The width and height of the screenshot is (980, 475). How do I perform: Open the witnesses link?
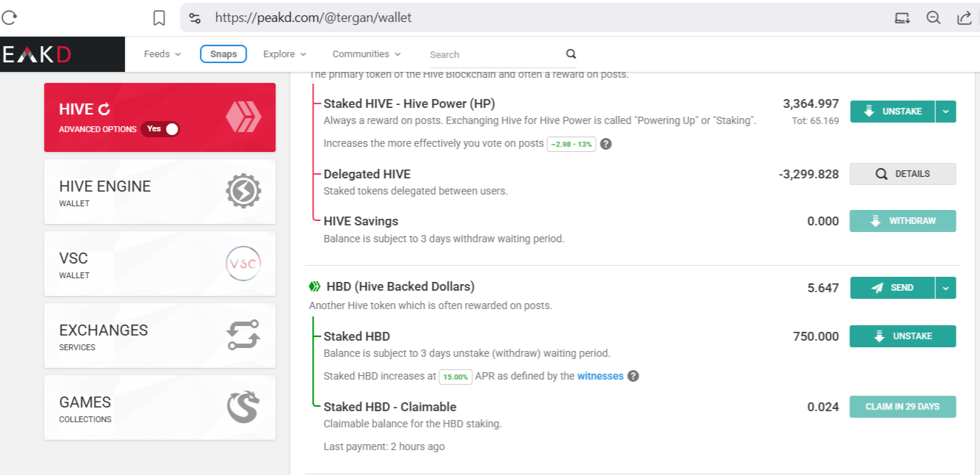[600, 376]
